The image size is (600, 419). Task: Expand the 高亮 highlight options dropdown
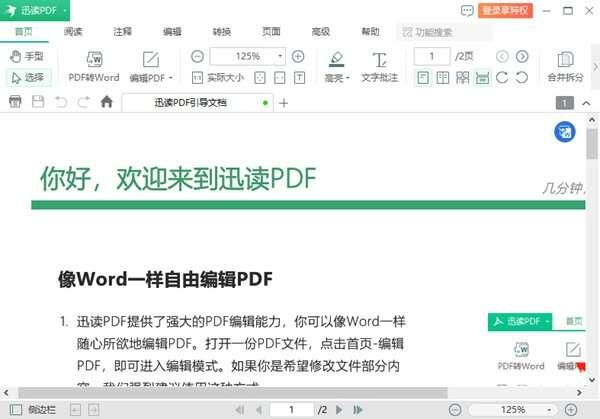(348, 78)
